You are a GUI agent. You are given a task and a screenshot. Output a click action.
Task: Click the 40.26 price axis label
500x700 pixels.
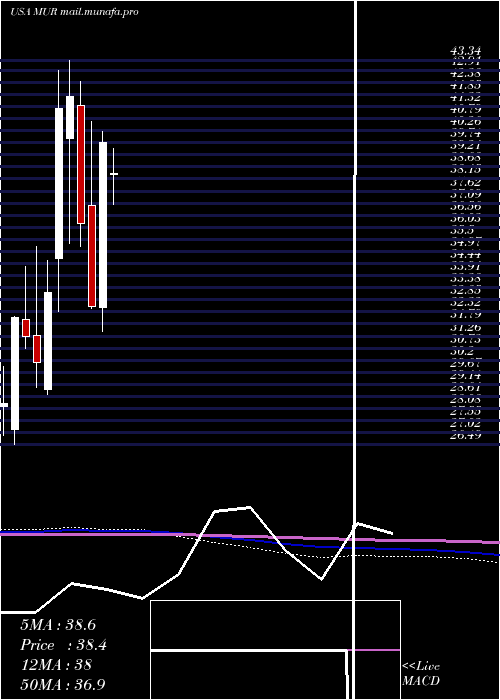(465, 121)
